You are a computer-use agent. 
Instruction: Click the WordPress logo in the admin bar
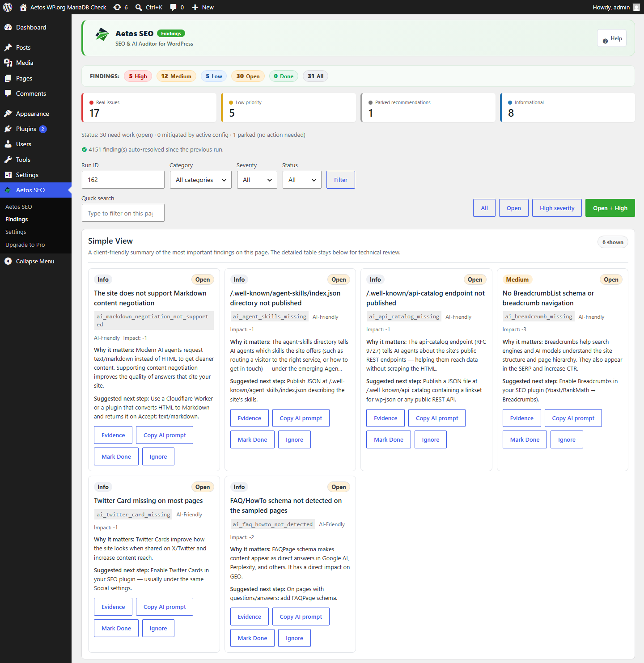coord(8,7)
